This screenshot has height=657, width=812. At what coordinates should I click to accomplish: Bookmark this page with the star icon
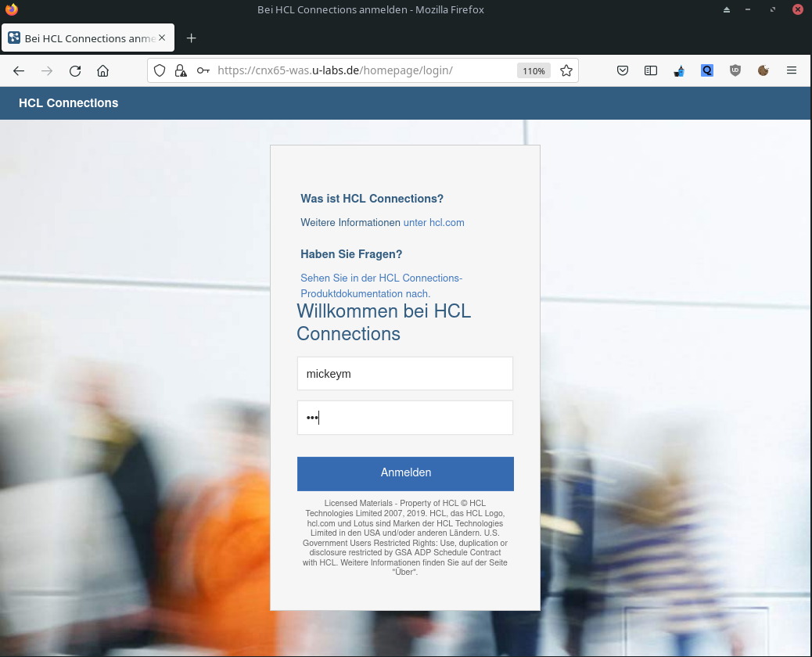click(x=566, y=70)
